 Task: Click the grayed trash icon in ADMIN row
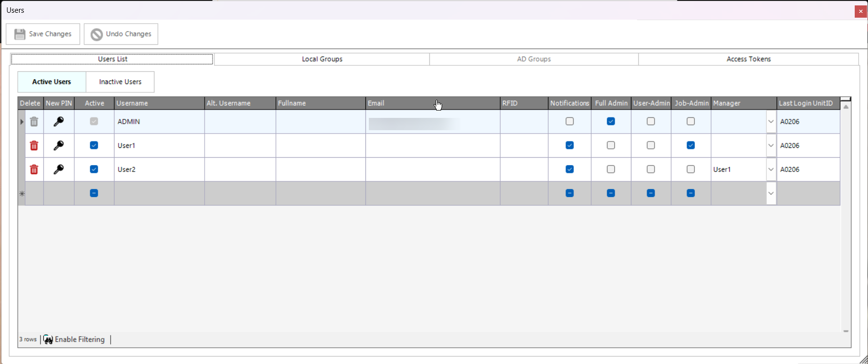34,121
